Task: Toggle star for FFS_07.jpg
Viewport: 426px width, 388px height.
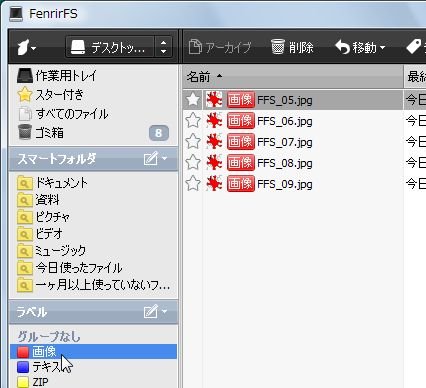Action: tap(193, 142)
